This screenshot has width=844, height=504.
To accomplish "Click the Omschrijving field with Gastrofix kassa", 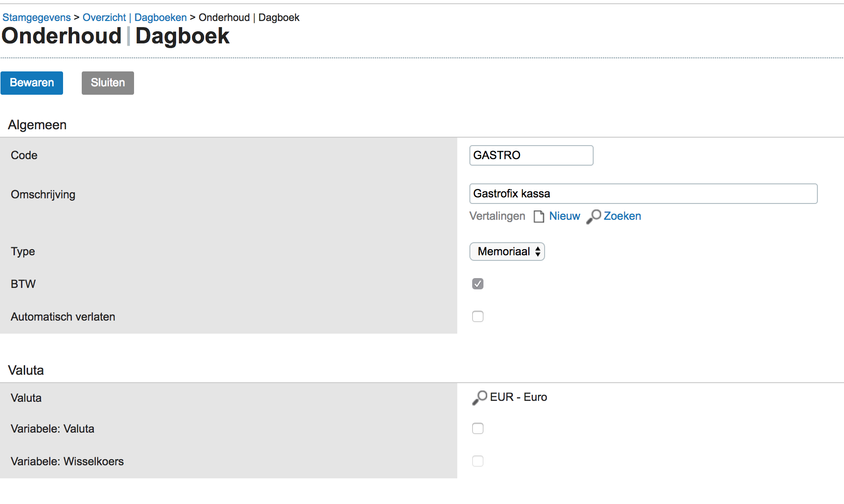I will pos(643,194).
